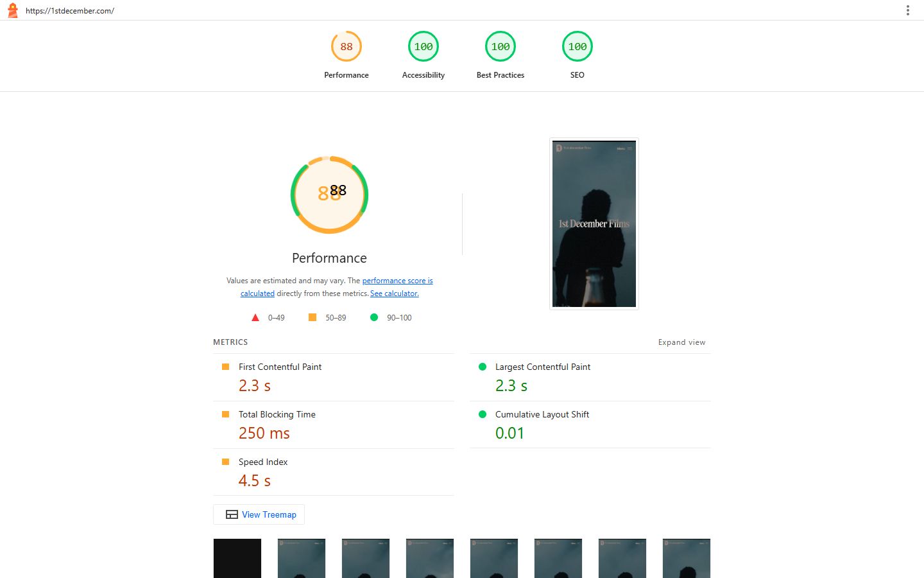Open the See calculator link

395,293
